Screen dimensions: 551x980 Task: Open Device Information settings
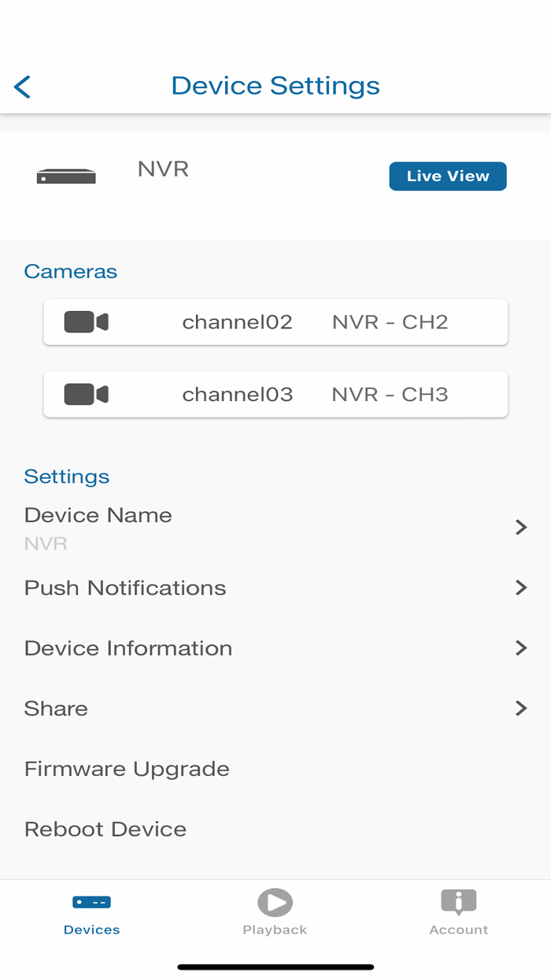pyautogui.click(x=128, y=648)
